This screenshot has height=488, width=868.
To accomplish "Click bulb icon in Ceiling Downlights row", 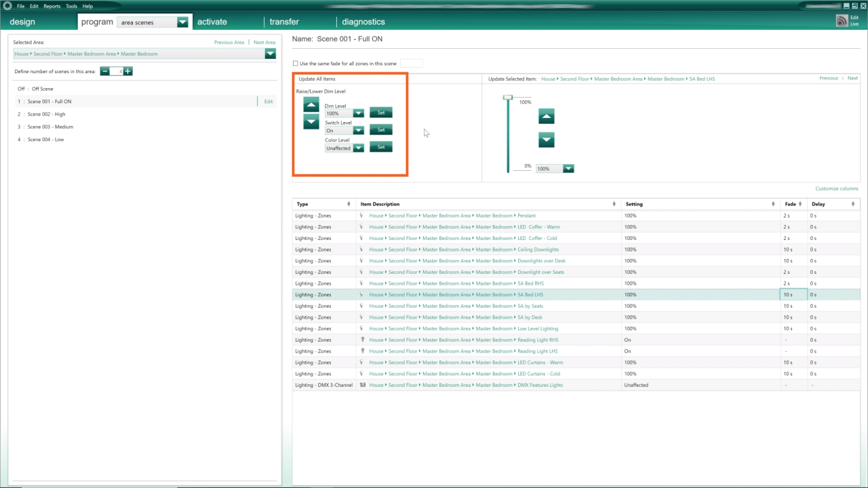I will (x=362, y=249).
